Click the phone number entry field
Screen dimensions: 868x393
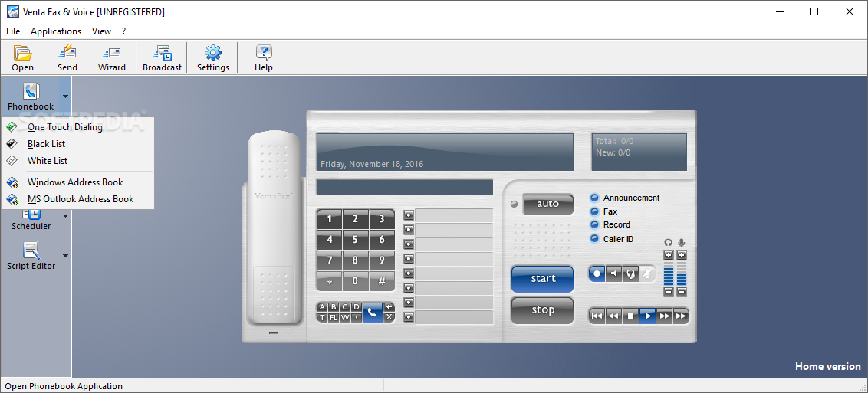[405, 187]
